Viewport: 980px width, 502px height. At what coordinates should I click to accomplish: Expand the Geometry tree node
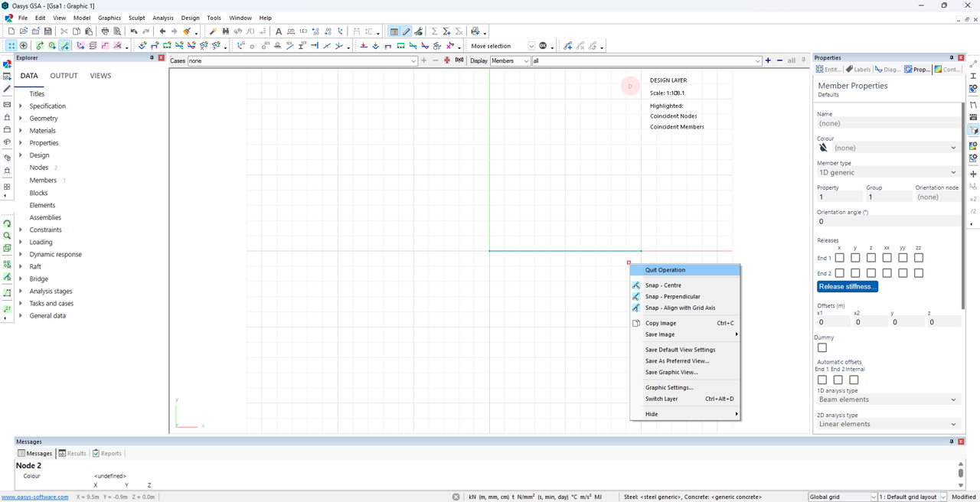[21, 119]
